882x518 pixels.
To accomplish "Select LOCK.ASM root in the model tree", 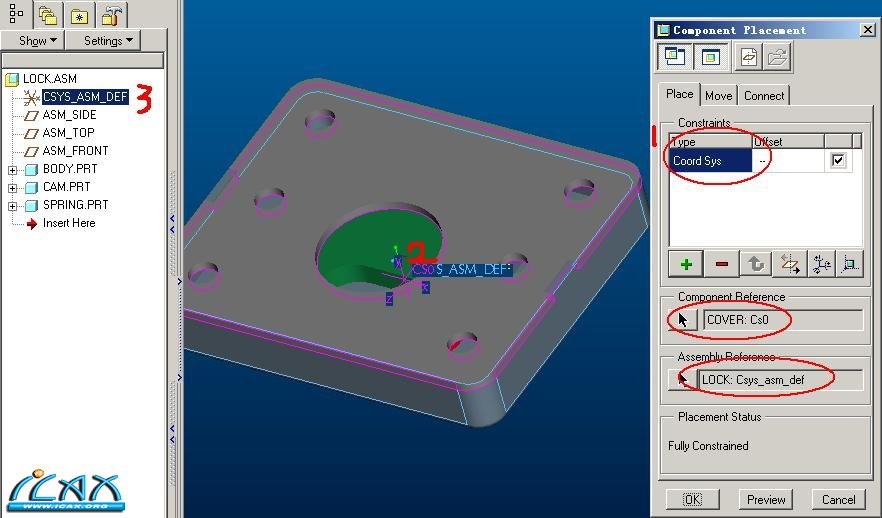I will (x=50, y=79).
